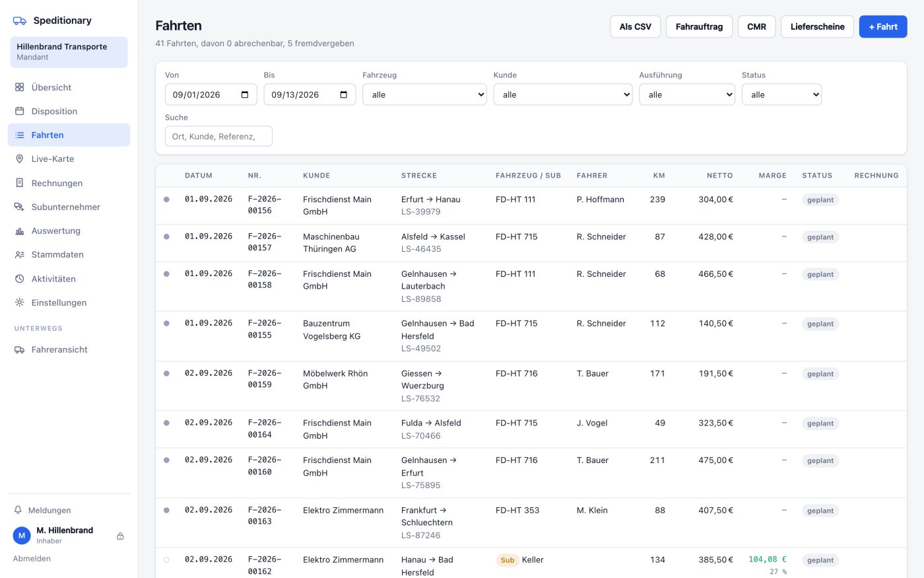Click the Lieferscheine button
This screenshot has height=578, width=924.
point(817,26)
